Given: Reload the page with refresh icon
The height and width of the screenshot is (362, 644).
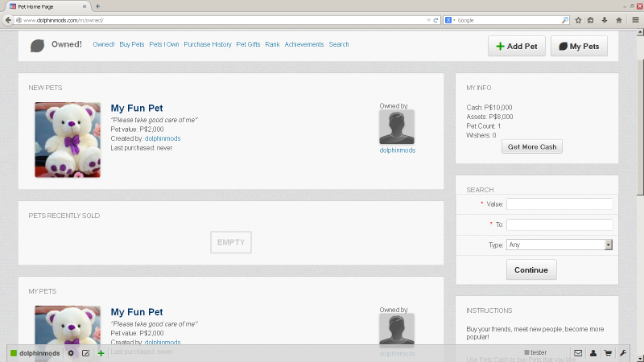Looking at the screenshot, I should (x=436, y=20).
